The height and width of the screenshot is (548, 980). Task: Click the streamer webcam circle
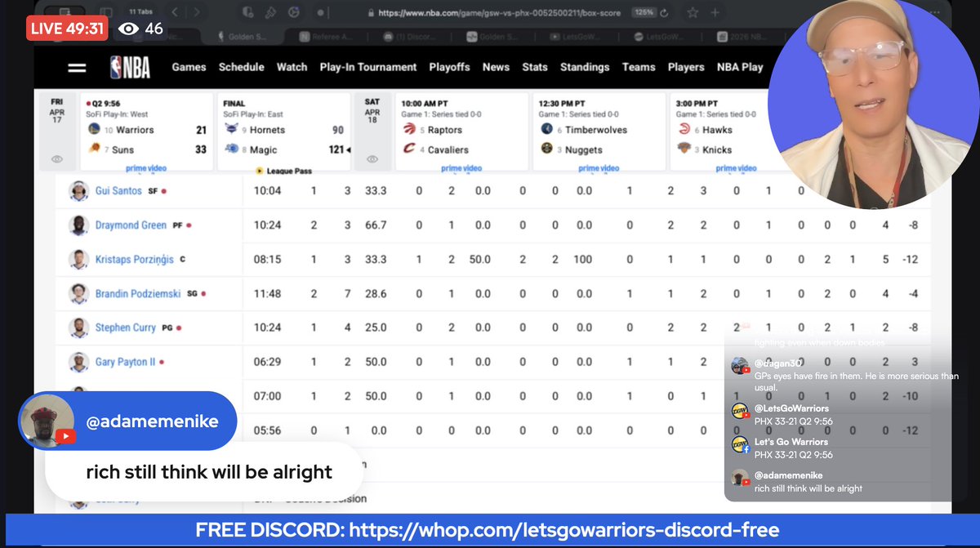(x=873, y=104)
